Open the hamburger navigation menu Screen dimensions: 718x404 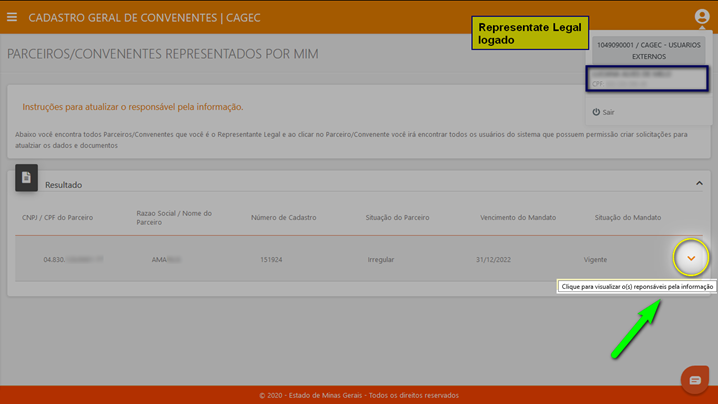12,17
